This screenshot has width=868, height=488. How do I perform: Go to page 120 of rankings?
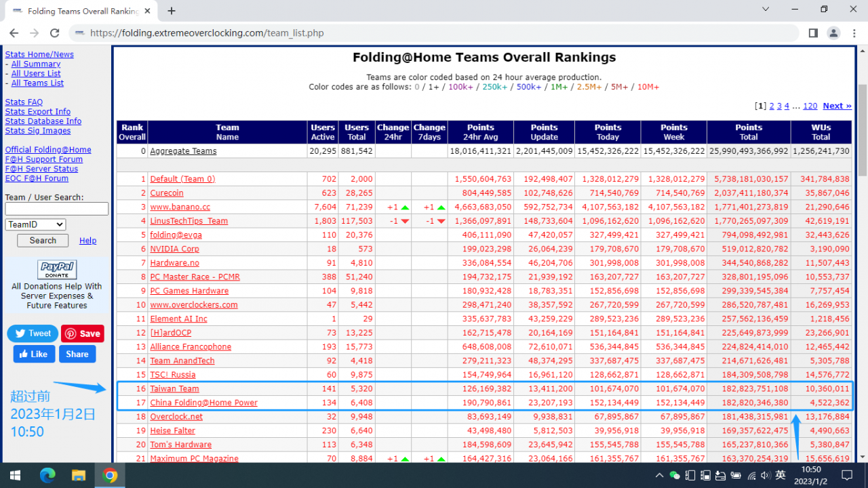coord(810,106)
